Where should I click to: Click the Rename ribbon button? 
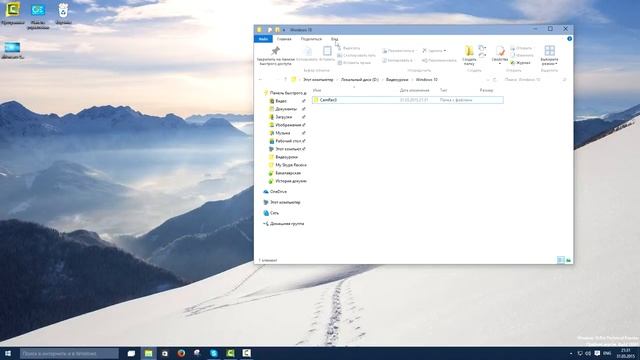(439, 60)
